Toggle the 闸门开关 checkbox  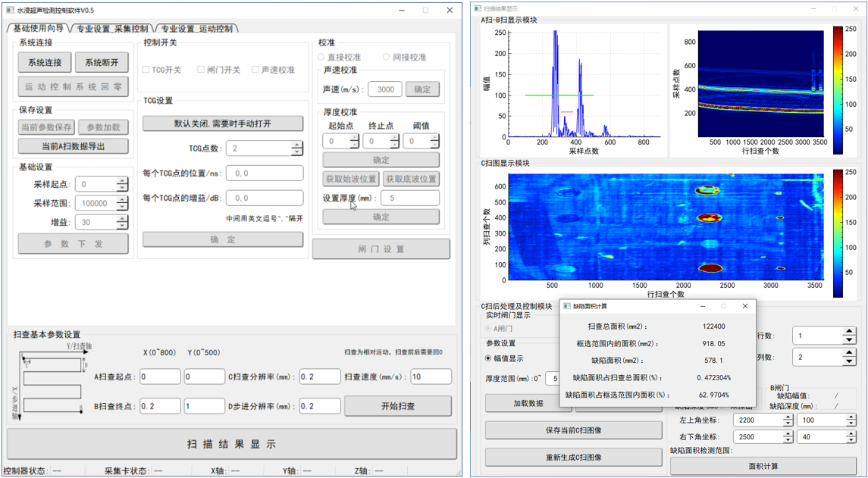click(201, 70)
